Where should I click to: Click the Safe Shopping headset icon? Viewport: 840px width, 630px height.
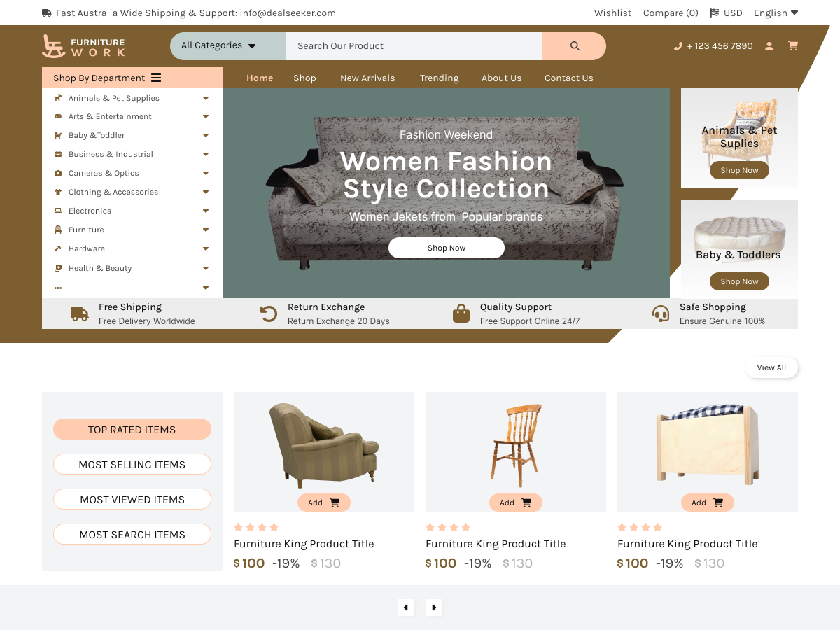tap(661, 312)
